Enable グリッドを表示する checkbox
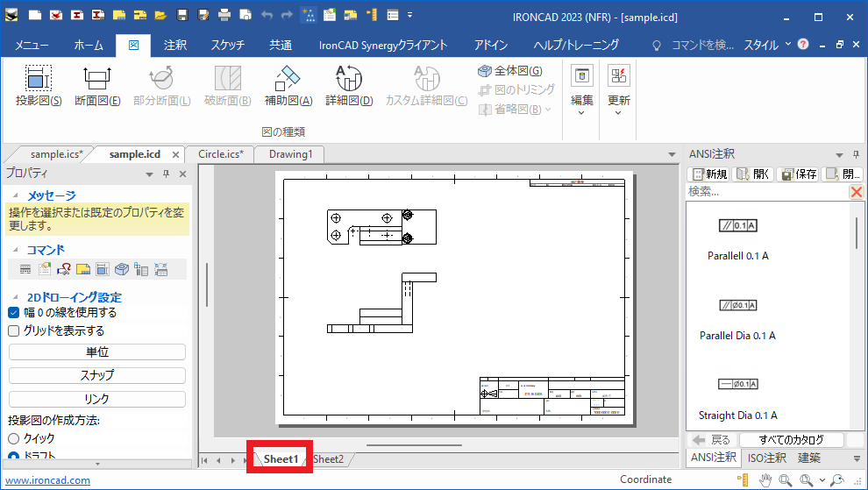The height and width of the screenshot is (490, 868). pos(14,330)
